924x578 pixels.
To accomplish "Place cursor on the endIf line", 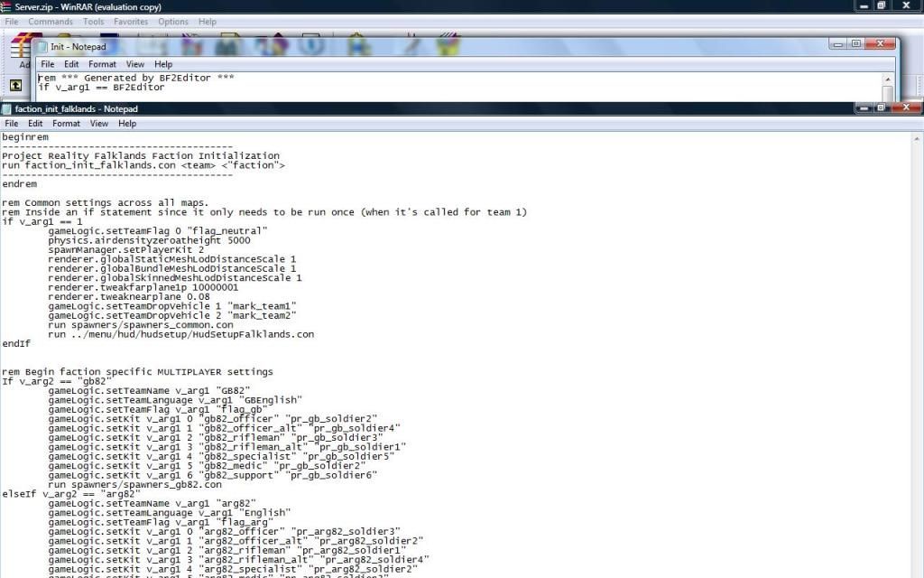I will coord(16,344).
